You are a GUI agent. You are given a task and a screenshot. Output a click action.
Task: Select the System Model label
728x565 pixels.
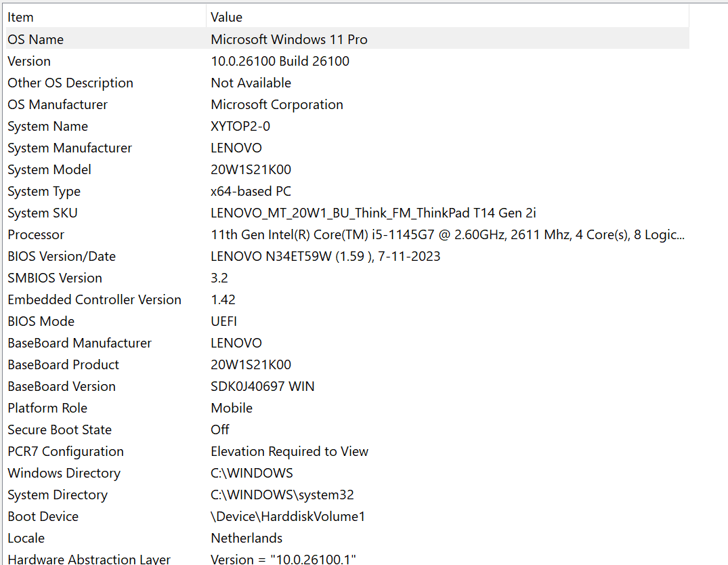click(49, 169)
